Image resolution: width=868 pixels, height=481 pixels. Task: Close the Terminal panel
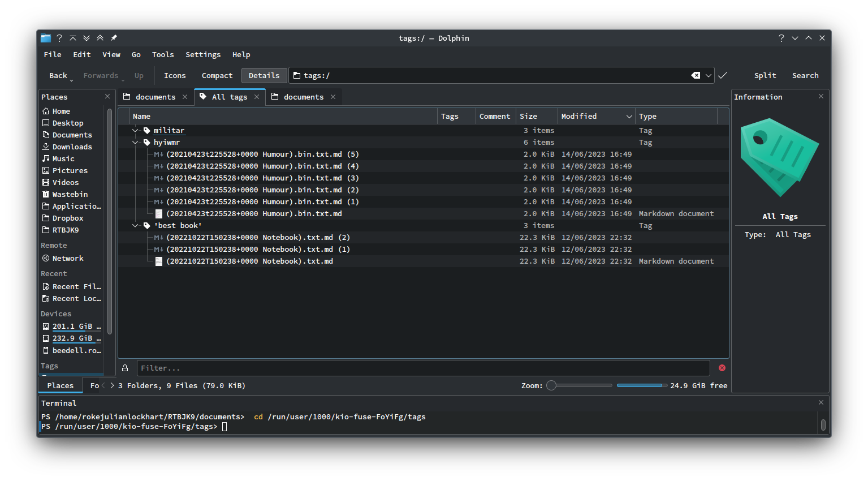(x=821, y=402)
